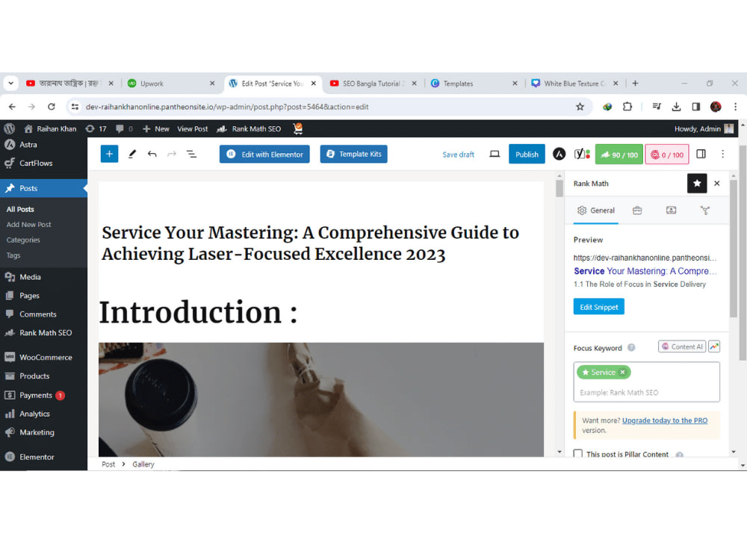Open the Content AI button

click(x=682, y=346)
